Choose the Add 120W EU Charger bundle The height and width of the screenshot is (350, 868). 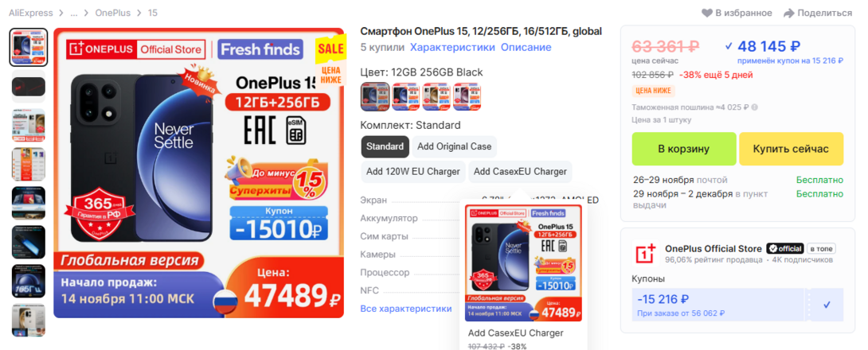tap(413, 171)
